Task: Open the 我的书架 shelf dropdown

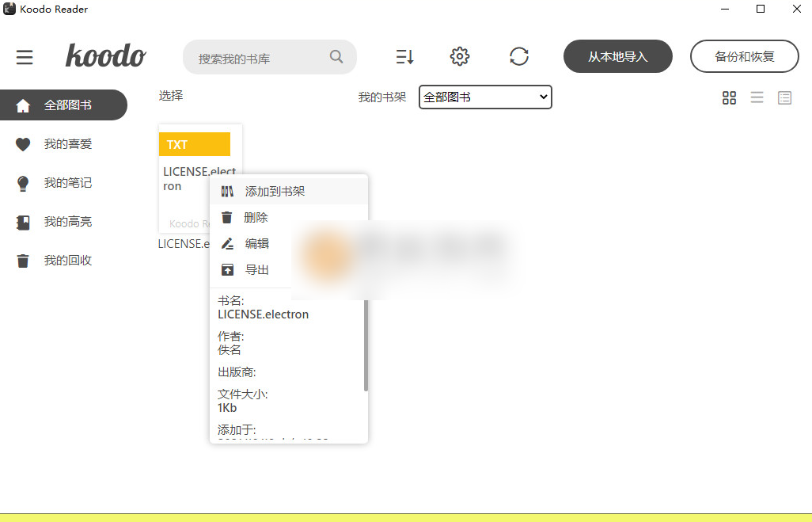Action: tap(485, 97)
